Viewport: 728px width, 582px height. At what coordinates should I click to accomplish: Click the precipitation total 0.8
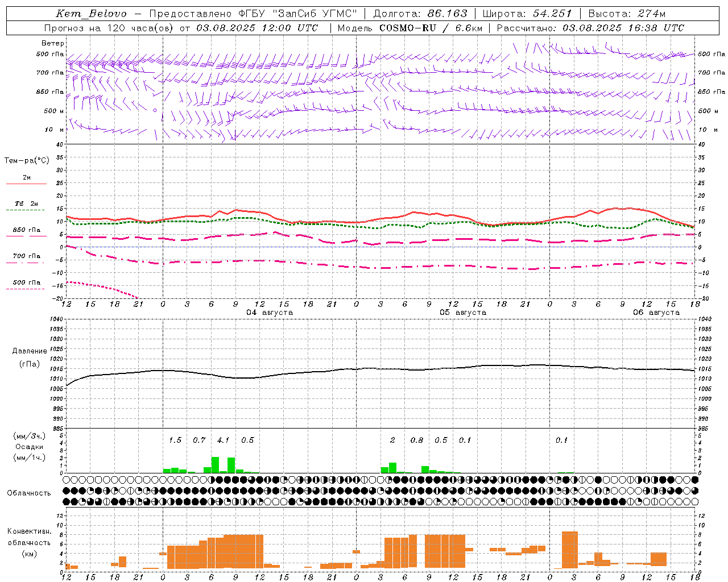417,440
